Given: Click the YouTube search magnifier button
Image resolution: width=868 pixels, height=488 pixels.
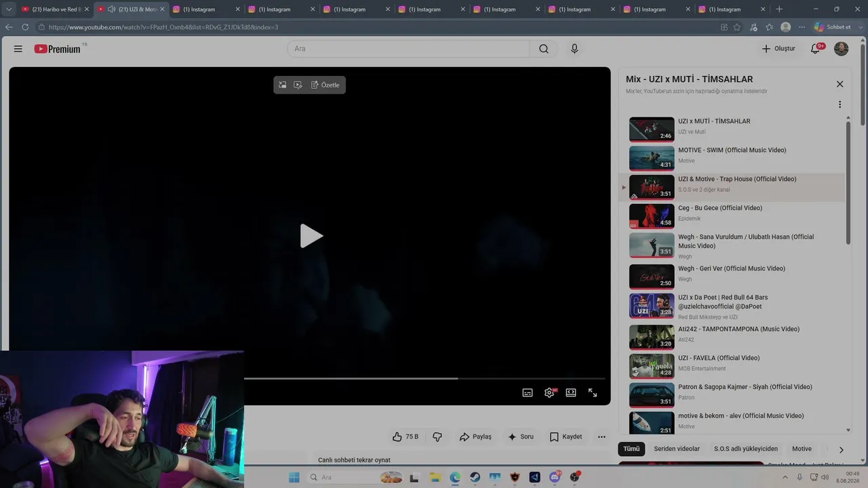Looking at the screenshot, I should (x=544, y=49).
